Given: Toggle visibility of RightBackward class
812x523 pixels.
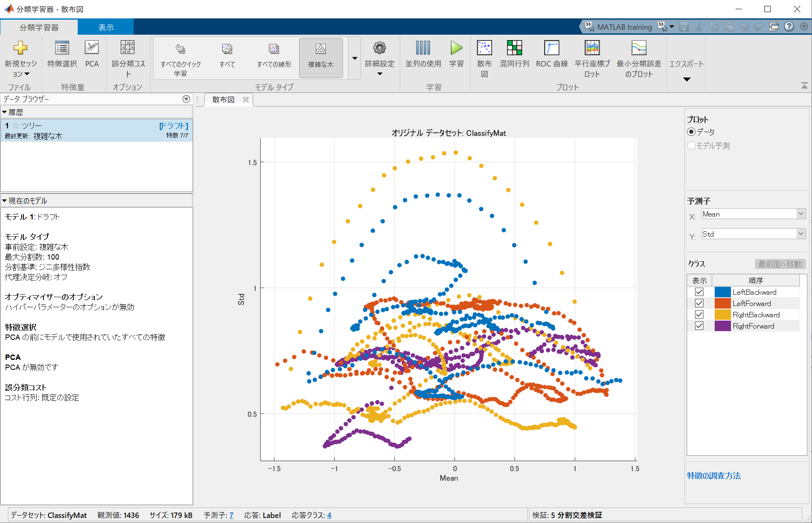Looking at the screenshot, I should tap(699, 314).
